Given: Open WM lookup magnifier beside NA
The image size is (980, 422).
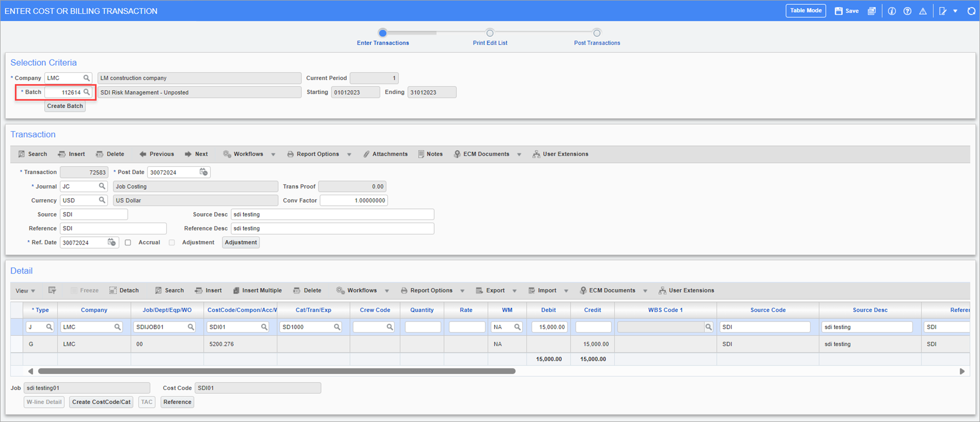Looking at the screenshot, I should (x=517, y=327).
